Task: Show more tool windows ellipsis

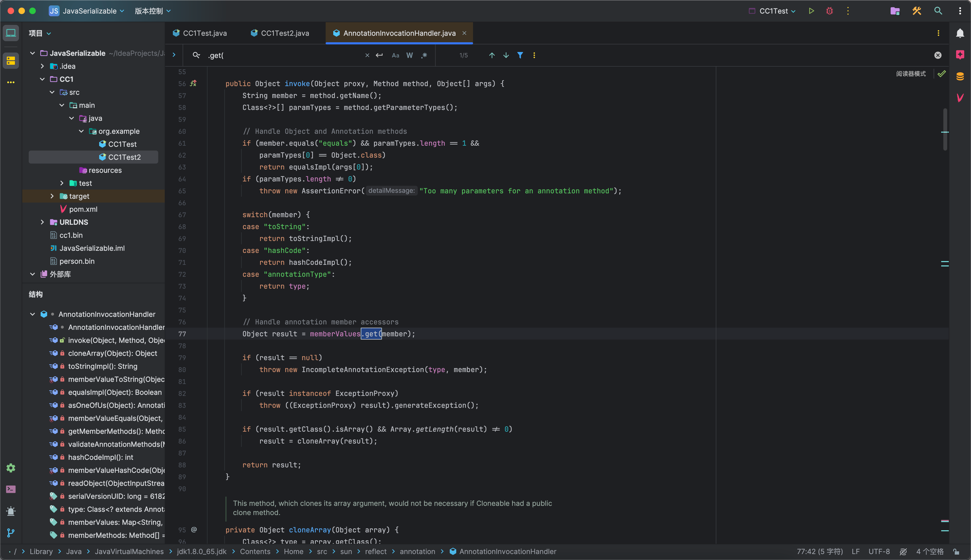Action: [11, 82]
